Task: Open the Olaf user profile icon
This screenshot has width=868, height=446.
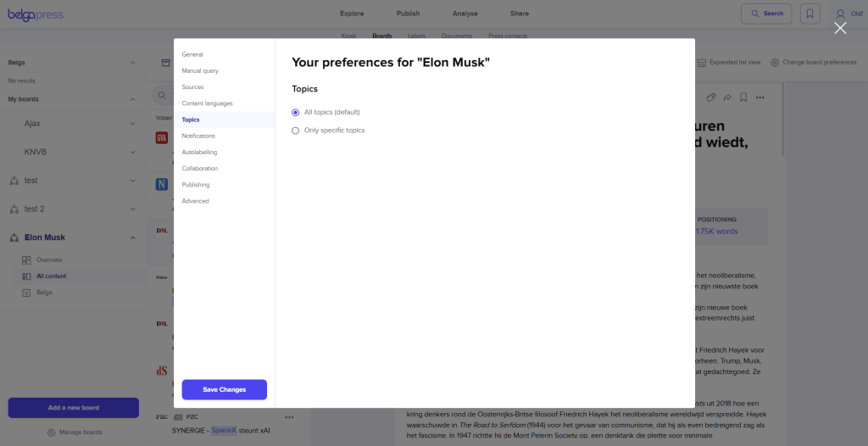Action: click(x=840, y=14)
